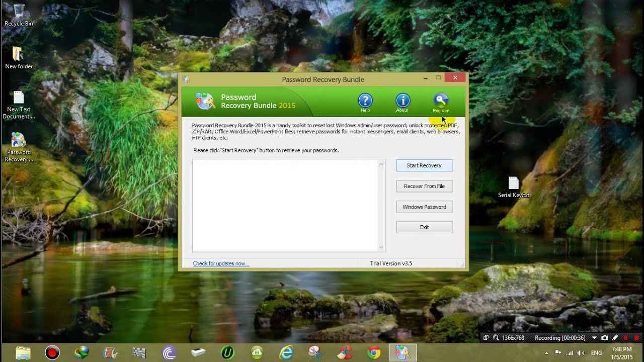644x362 pixels.
Task: Click the recorder window-select icon
Action: 486,338
